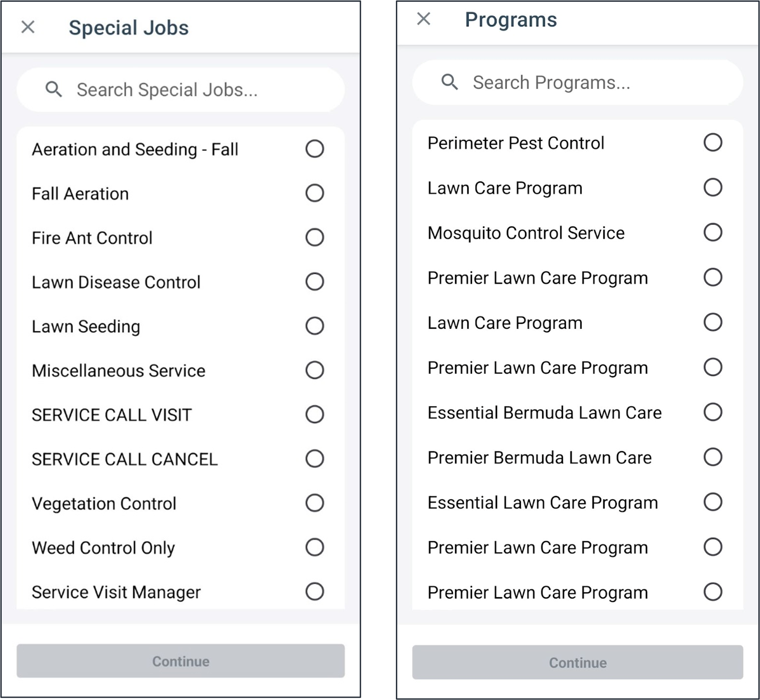Click the search magnifier icon in Special Jobs
760x700 pixels.
tap(53, 89)
